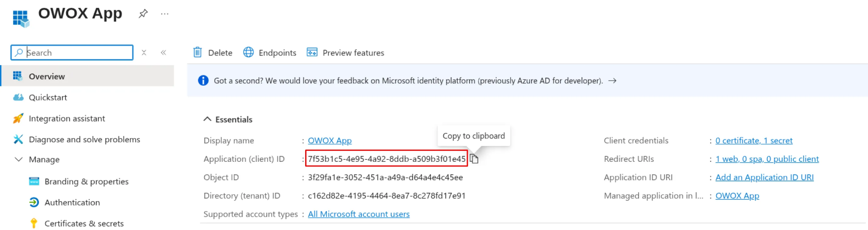Click the OWOX App page title
Image resolution: width=868 pixels, height=230 pixels.
click(80, 14)
